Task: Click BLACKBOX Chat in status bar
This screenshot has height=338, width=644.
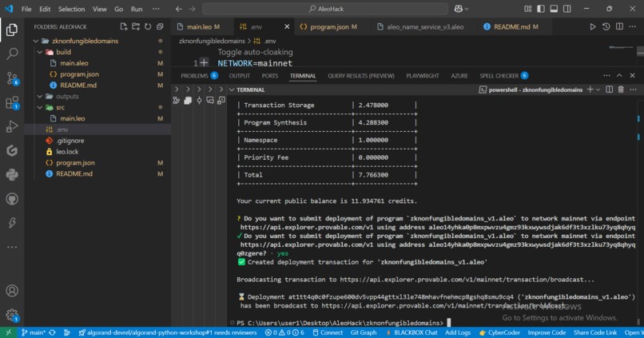Action: tap(411, 332)
